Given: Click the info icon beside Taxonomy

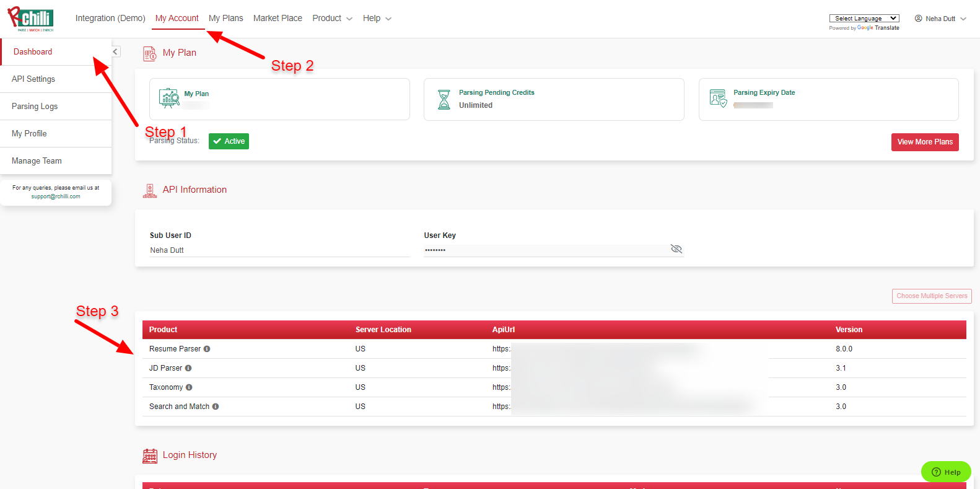Looking at the screenshot, I should (x=189, y=387).
